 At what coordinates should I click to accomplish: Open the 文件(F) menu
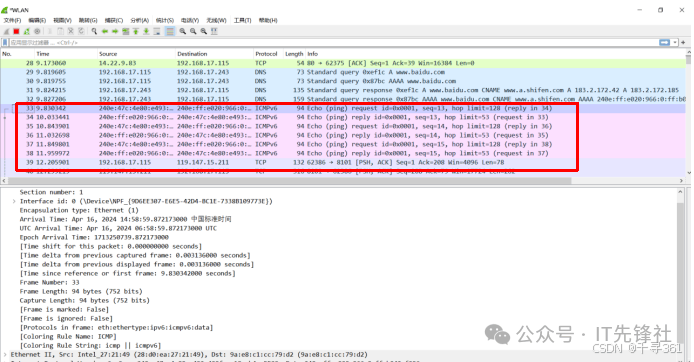[x=12, y=20]
